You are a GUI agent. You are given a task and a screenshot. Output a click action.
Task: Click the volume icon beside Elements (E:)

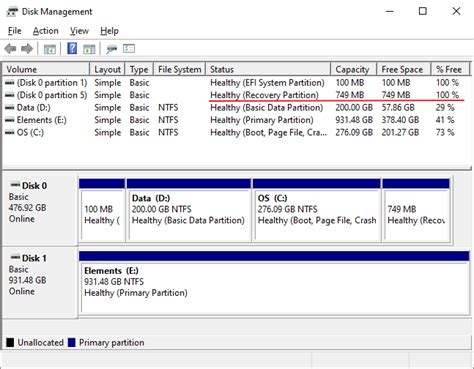pyautogui.click(x=10, y=120)
